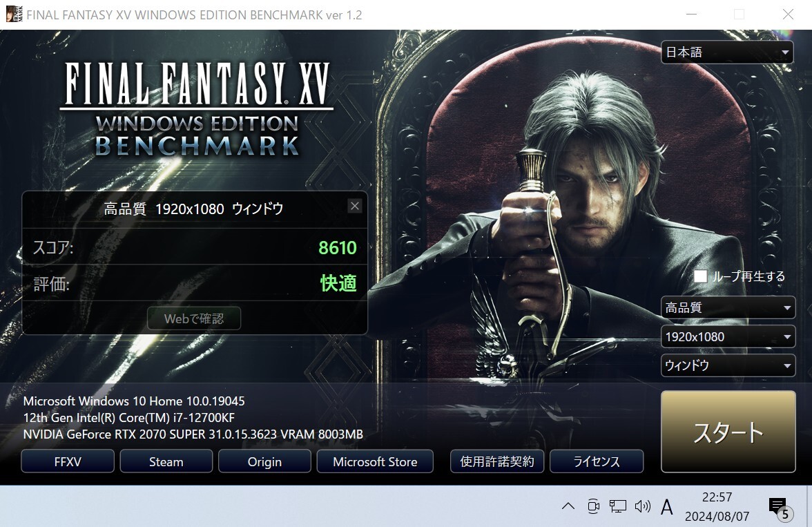Screen dimensions: 812x527
Task: Click the Meet Now camera tray icon
Action: [x=594, y=506]
